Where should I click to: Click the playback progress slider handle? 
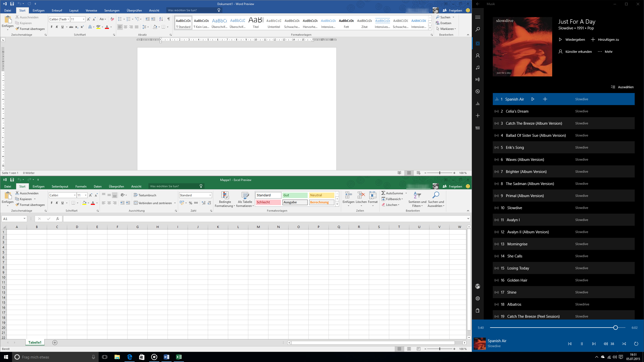(x=615, y=328)
